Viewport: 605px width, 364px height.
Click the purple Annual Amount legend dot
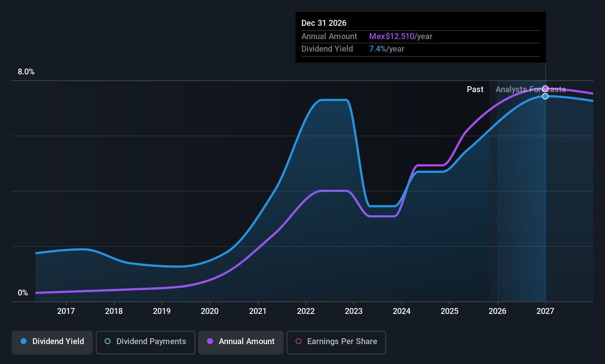pos(210,341)
